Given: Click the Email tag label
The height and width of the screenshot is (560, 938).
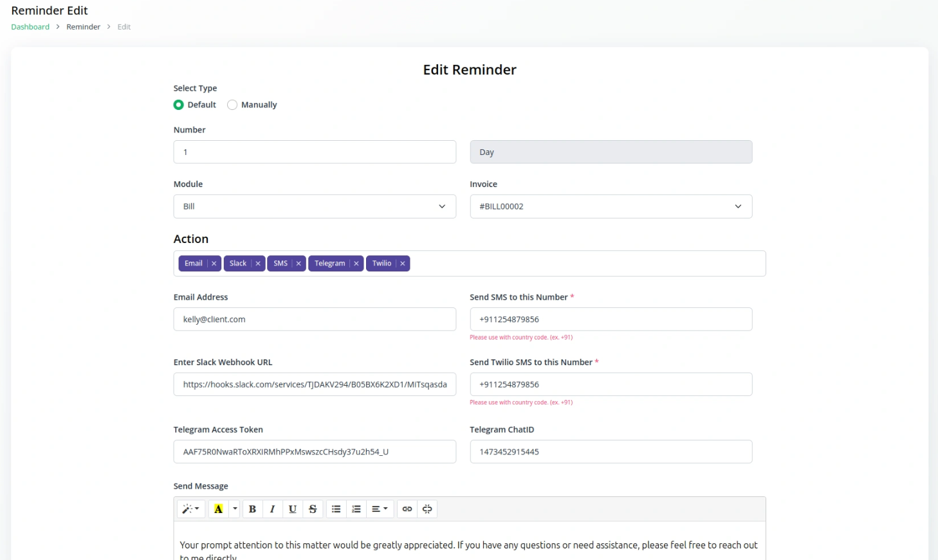Looking at the screenshot, I should pos(194,264).
